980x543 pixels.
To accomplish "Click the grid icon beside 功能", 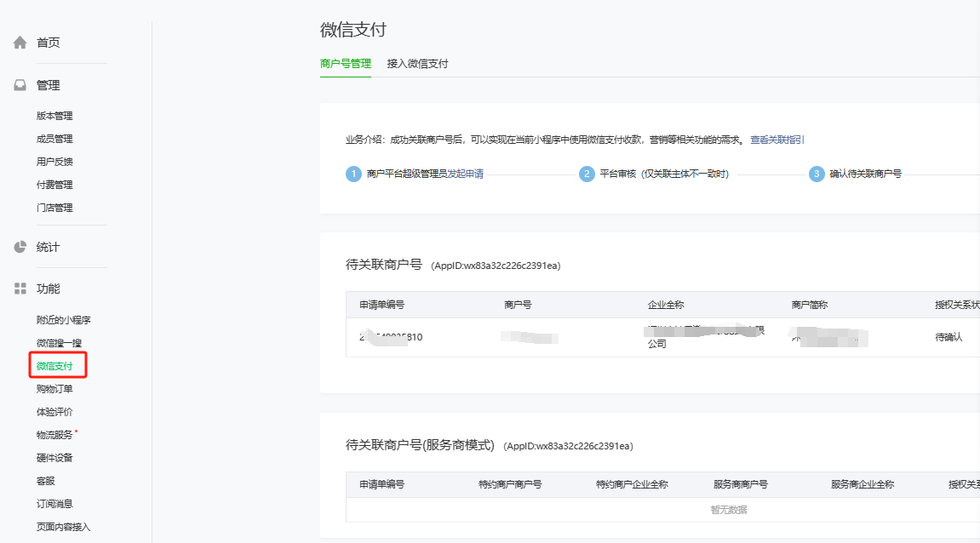I will (x=20, y=288).
